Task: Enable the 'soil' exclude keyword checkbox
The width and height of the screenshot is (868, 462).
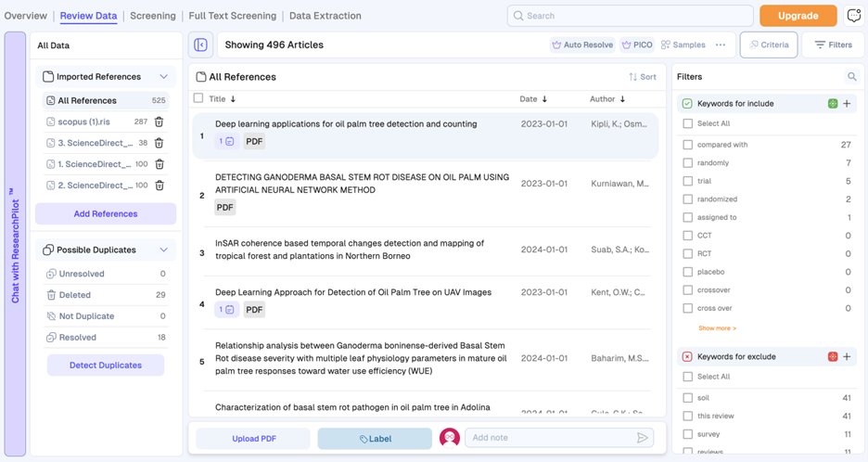Action: tap(687, 398)
